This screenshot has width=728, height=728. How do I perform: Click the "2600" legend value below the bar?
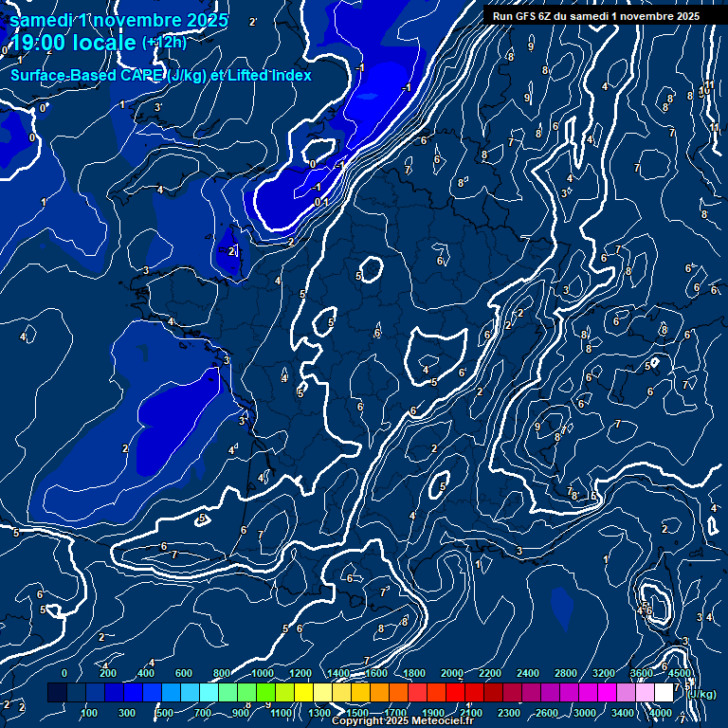point(547,713)
